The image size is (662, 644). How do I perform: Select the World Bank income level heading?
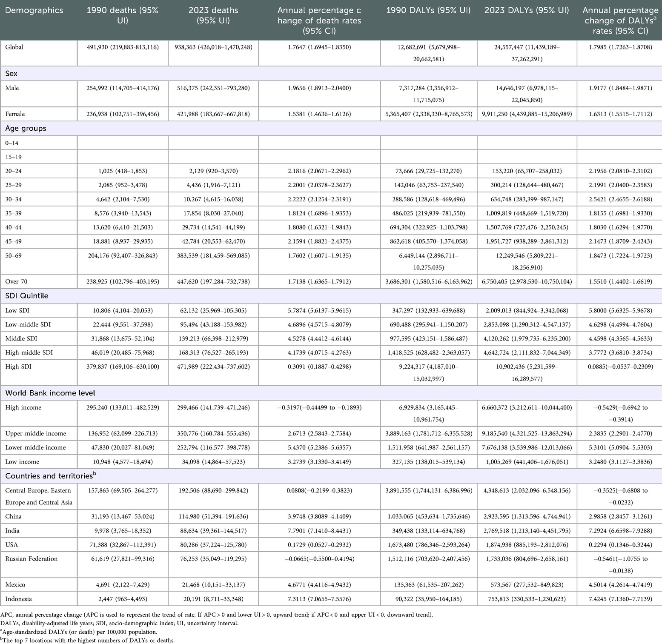(50, 393)
